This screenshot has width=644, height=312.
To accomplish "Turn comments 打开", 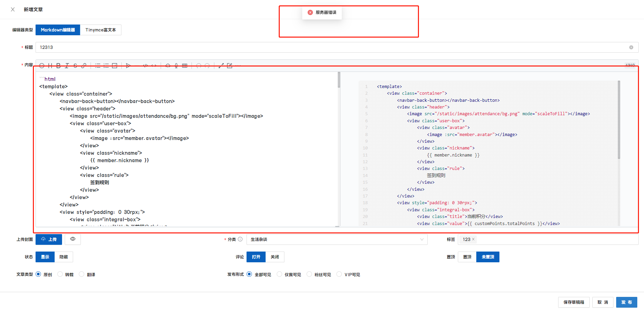I will 256,257.
